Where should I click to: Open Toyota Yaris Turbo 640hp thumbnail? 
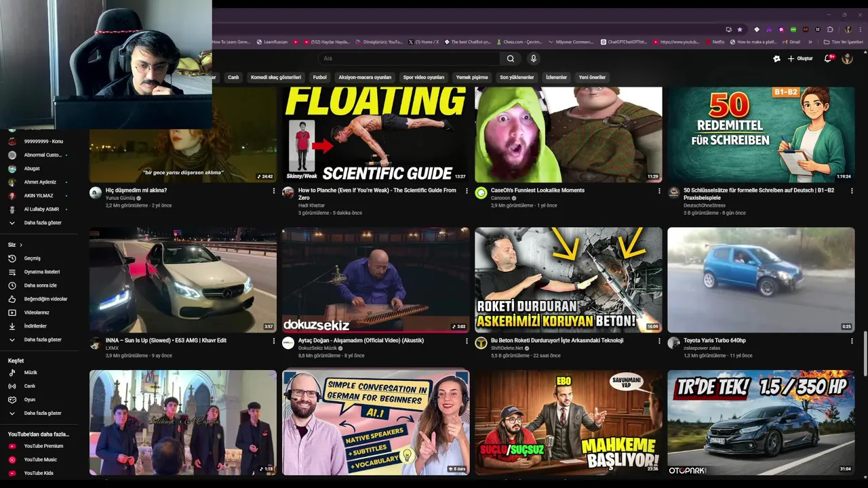[761, 280]
